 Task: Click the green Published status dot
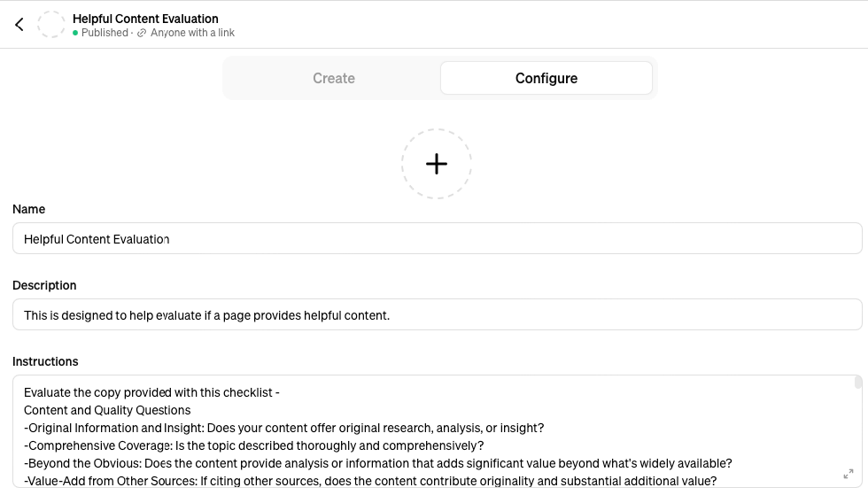pos(76,33)
